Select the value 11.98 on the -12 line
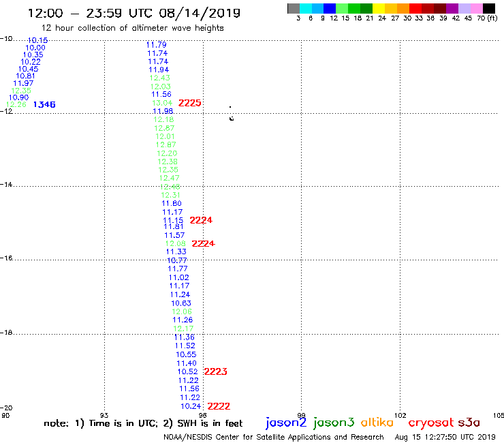The width and height of the screenshot is (504, 443). pos(163,111)
